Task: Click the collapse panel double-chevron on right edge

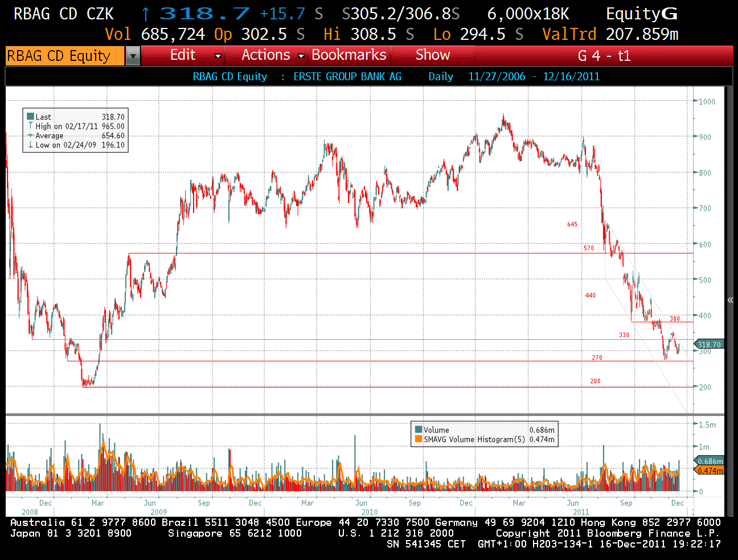Action: point(730,300)
